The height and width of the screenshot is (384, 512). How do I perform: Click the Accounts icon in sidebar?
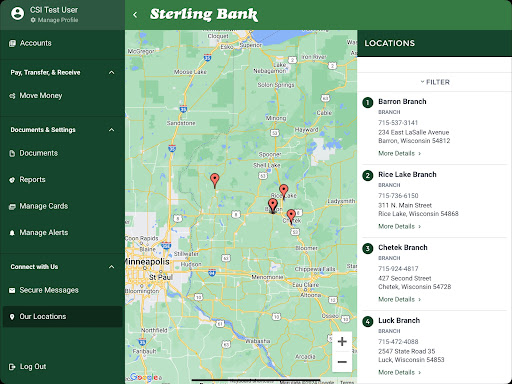[x=12, y=43]
